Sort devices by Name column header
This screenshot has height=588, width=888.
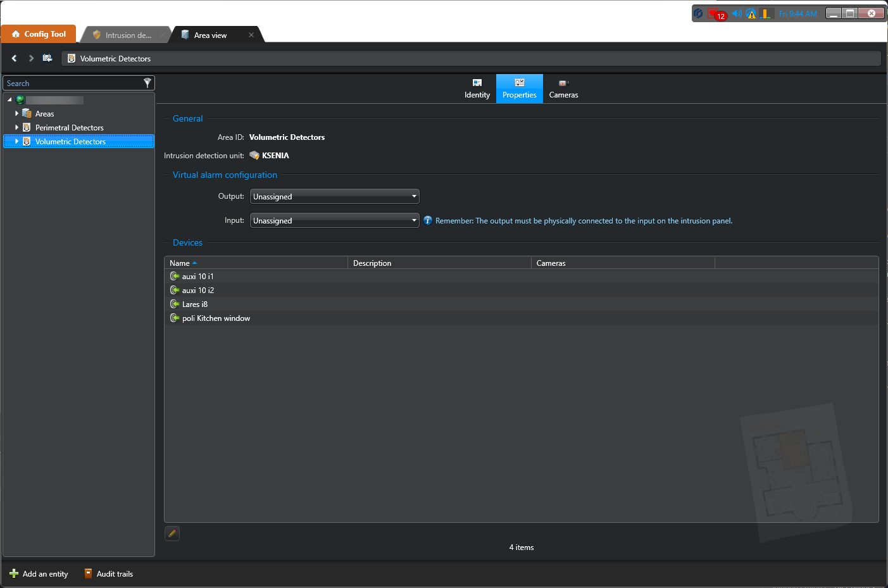click(x=180, y=263)
